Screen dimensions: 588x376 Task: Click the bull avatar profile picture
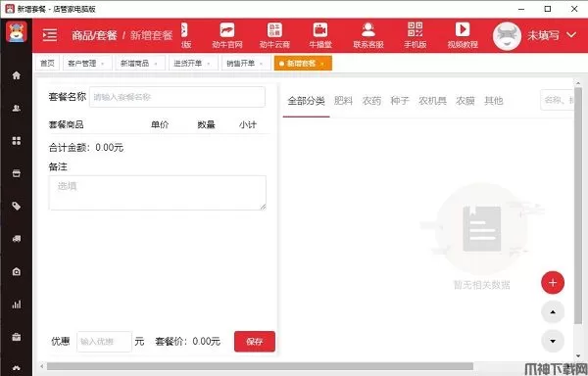point(507,36)
